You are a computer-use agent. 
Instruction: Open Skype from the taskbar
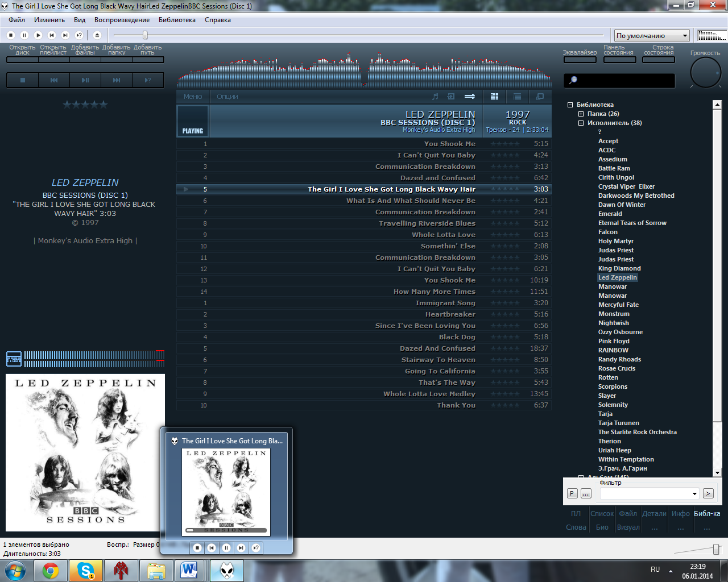pyautogui.click(x=86, y=571)
